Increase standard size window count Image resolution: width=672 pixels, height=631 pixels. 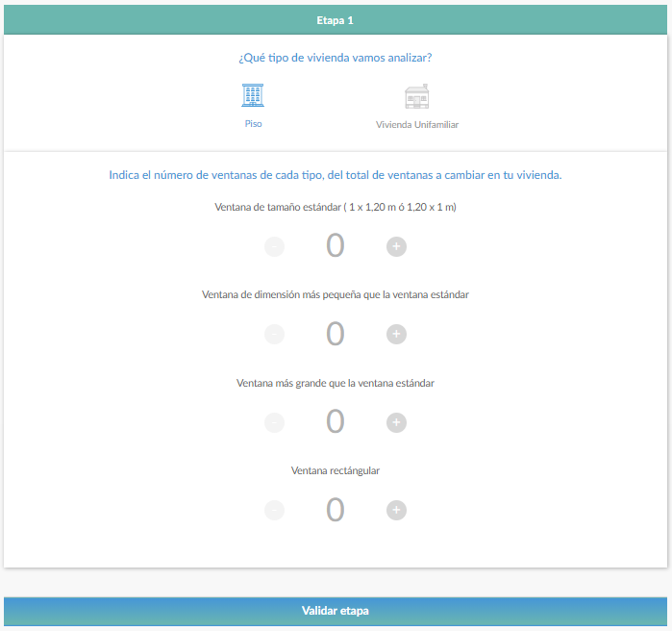(x=396, y=247)
